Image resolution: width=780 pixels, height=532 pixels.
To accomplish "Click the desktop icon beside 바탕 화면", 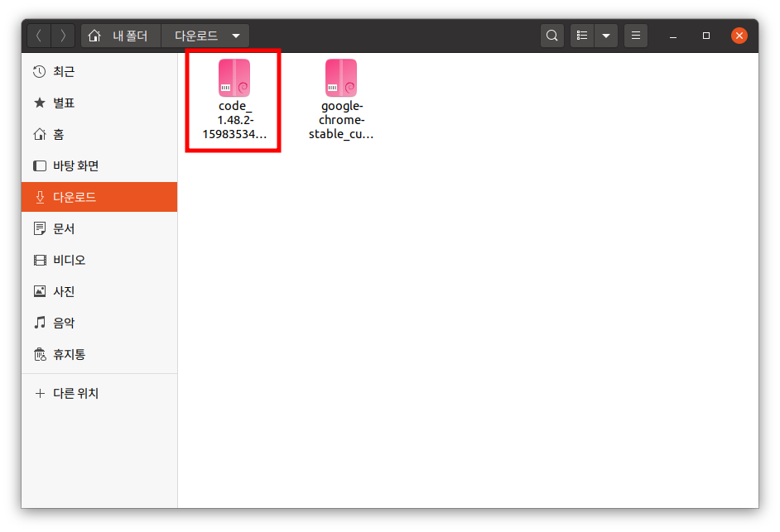I will click(39, 165).
